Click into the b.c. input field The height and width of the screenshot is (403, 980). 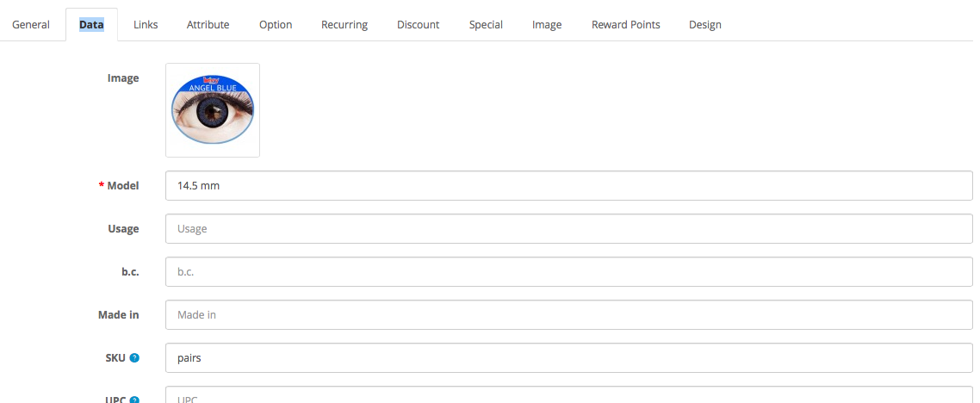(568, 272)
